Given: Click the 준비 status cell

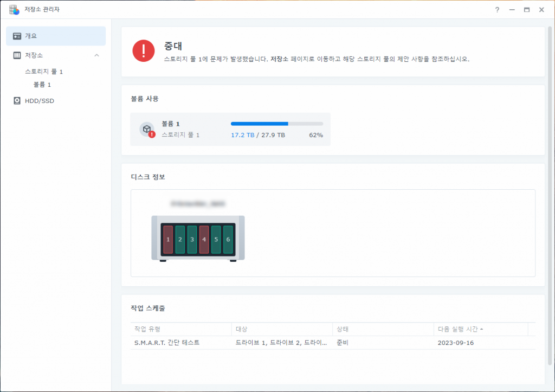Looking at the screenshot, I should pos(343,343).
